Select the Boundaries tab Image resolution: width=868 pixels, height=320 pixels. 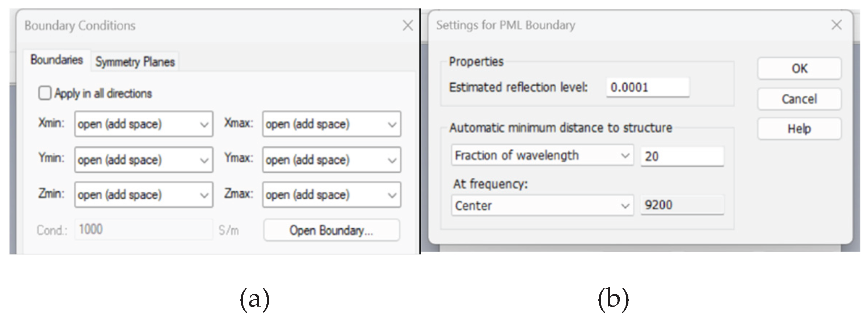[x=57, y=60]
